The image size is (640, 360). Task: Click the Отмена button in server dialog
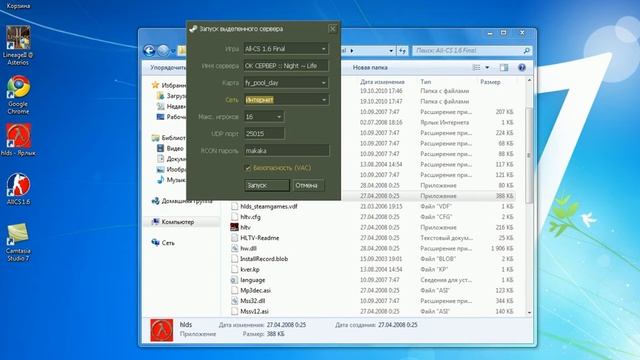click(x=308, y=185)
